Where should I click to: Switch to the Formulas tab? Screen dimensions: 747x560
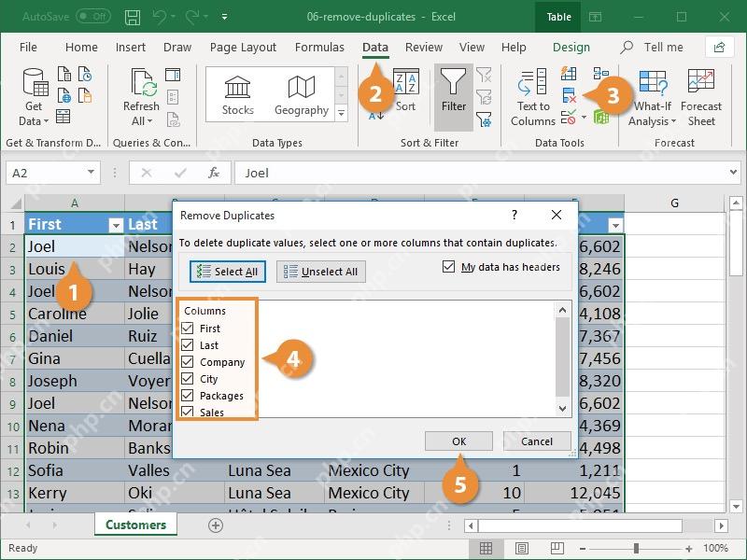pos(319,48)
